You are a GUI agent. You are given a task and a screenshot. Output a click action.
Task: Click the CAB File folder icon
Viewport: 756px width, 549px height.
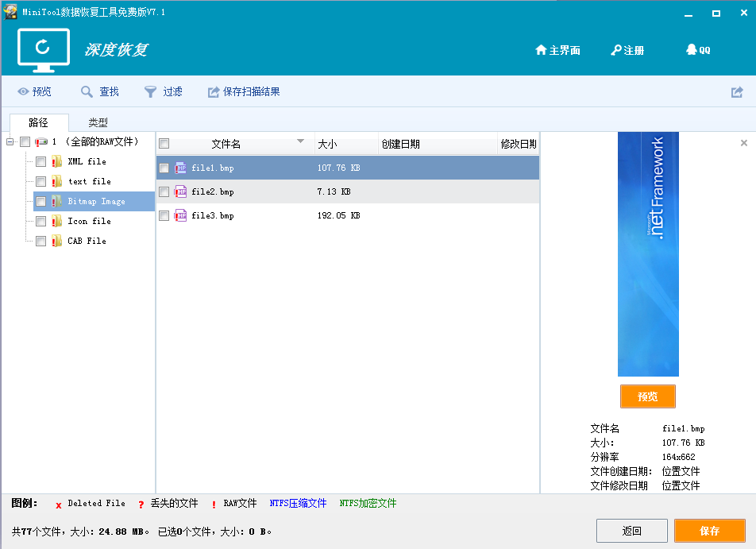(x=56, y=240)
